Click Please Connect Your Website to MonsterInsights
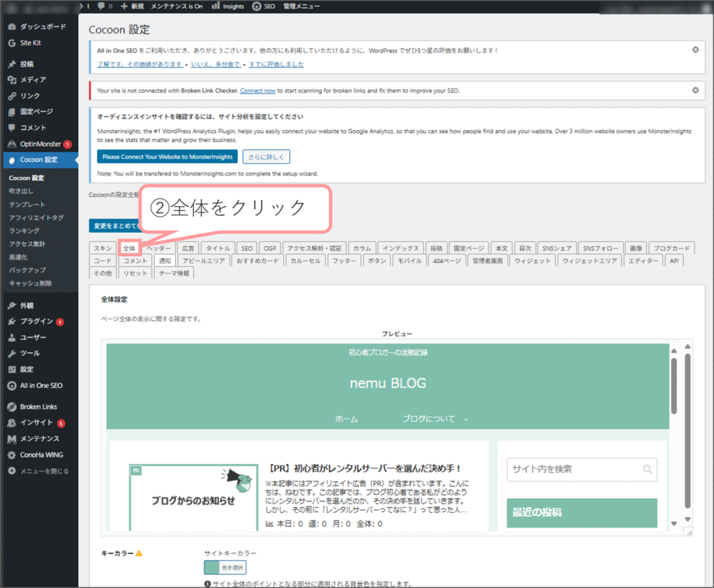The width and height of the screenshot is (714, 588). 167,156
